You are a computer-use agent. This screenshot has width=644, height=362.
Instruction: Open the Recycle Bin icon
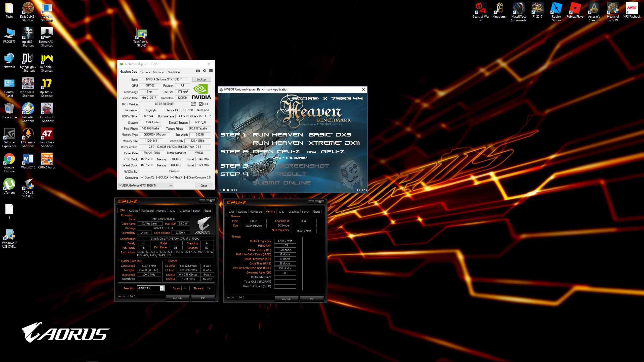point(9,111)
